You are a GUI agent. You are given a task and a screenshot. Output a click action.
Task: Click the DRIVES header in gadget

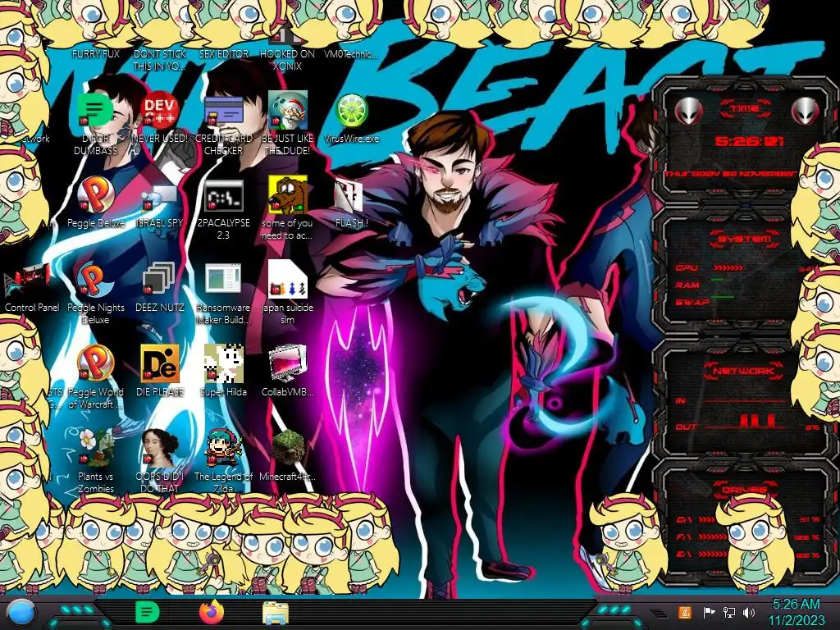click(x=743, y=490)
